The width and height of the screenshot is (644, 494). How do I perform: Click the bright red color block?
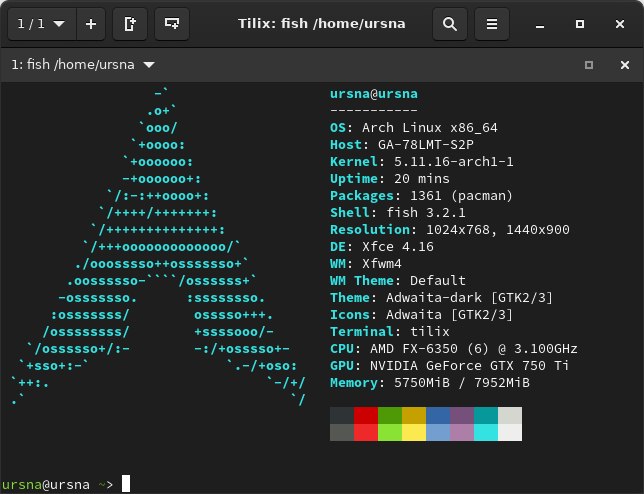pos(366,432)
